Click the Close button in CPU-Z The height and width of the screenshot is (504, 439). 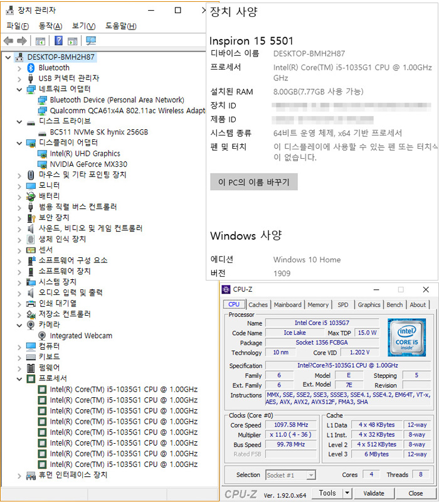point(416,493)
